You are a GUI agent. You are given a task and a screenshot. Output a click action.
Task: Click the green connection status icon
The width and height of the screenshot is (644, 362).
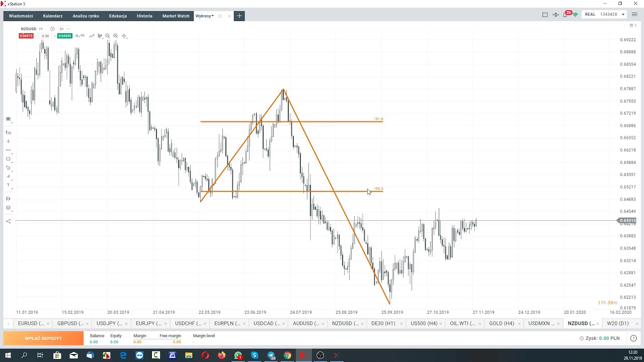[x=575, y=15]
